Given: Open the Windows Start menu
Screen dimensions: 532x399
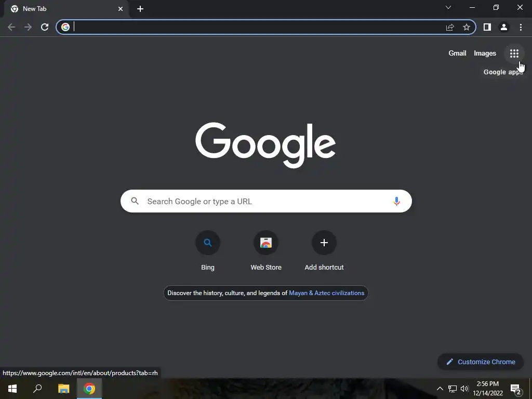Looking at the screenshot, I should coord(12,389).
